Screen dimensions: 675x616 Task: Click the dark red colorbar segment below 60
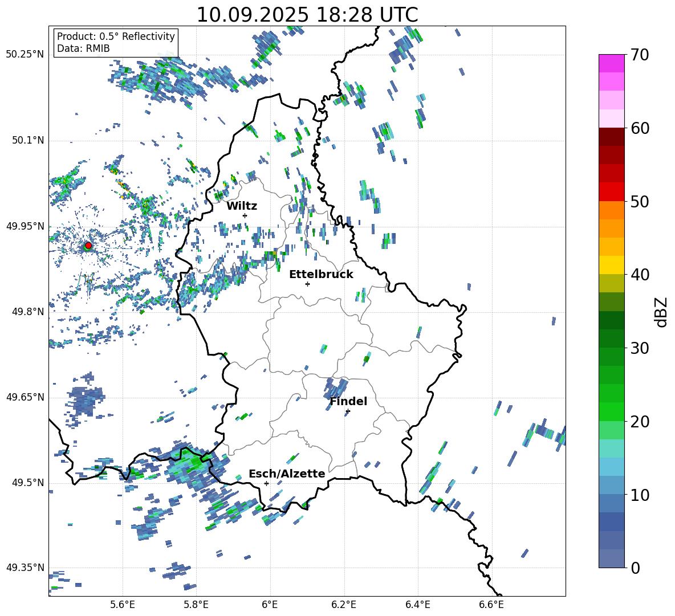pos(612,137)
